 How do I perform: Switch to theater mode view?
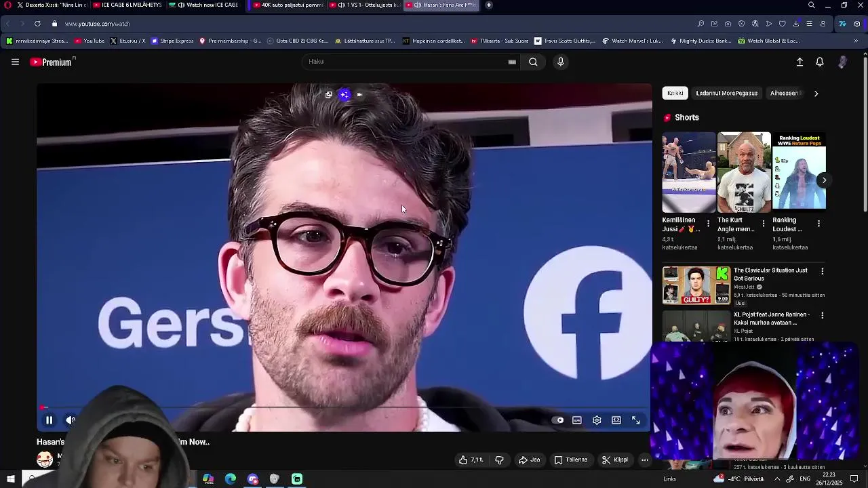tap(616, 420)
